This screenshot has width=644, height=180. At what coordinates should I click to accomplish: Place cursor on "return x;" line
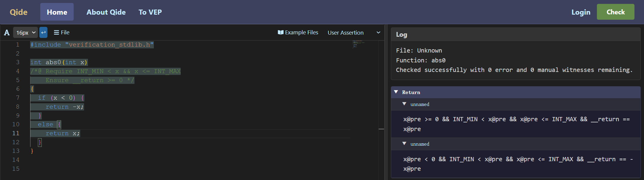pos(63,133)
